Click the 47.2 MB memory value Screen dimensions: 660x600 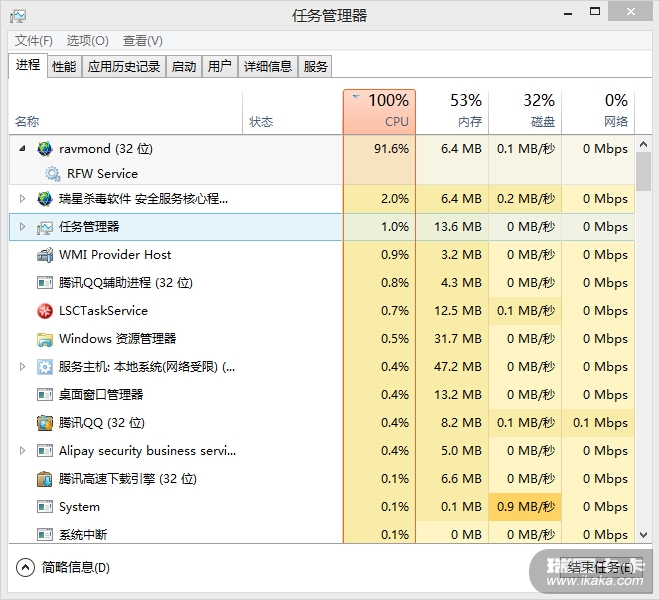pos(458,367)
